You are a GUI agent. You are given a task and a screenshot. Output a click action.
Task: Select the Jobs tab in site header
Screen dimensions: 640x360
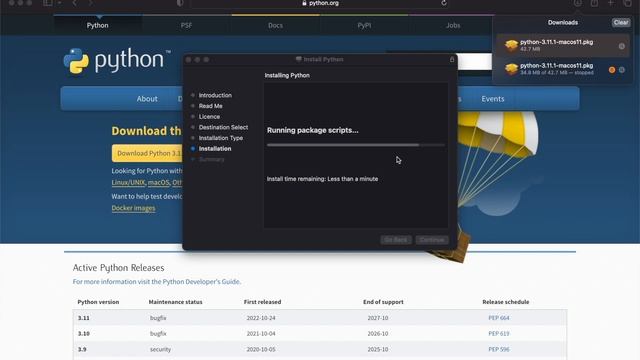click(453, 25)
